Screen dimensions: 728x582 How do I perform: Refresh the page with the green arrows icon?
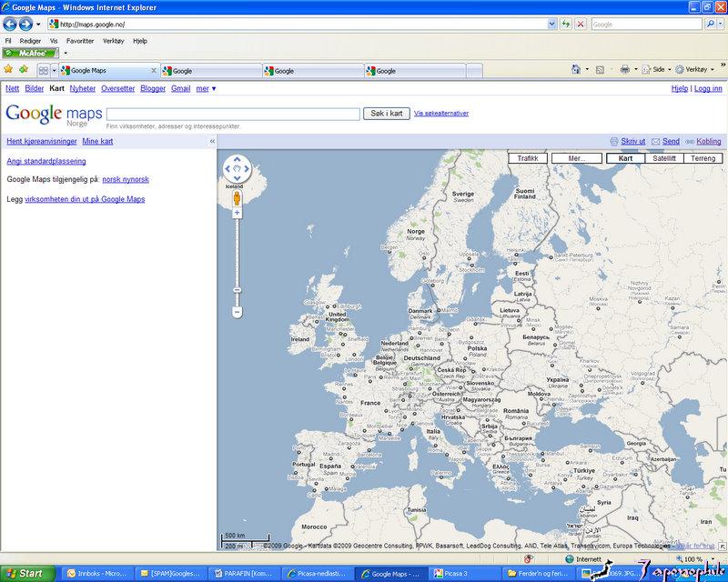click(x=566, y=24)
